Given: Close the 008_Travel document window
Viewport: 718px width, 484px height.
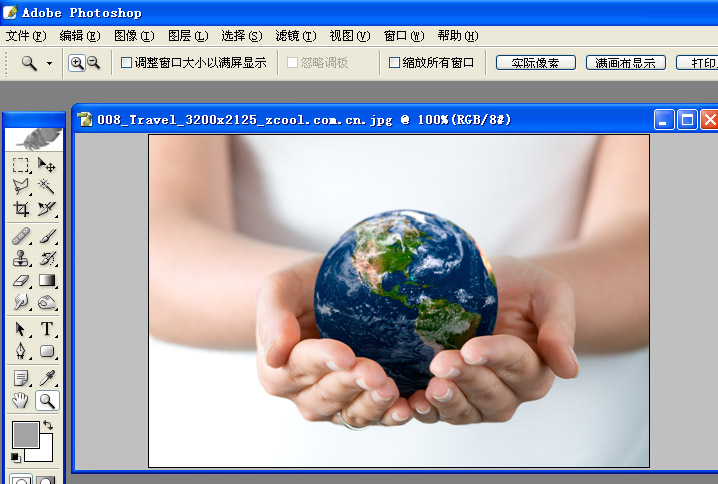Looking at the screenshot, I should (710, 120).
